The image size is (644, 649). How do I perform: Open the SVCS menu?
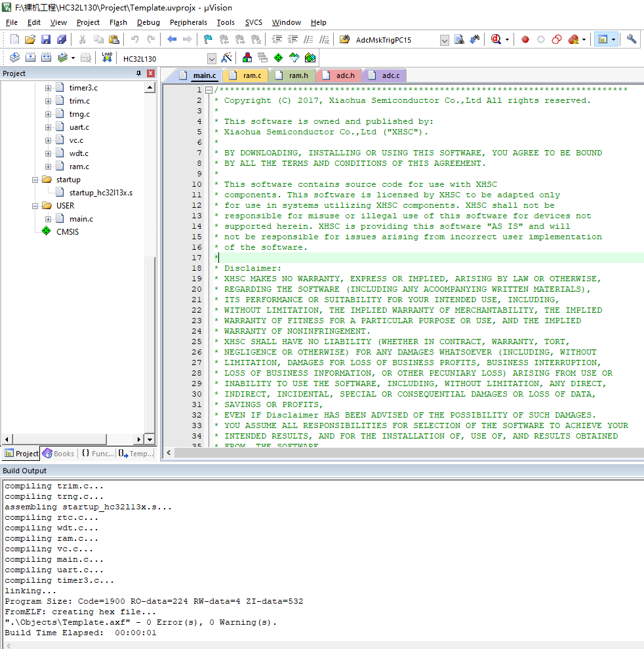[x=253, y=22]
